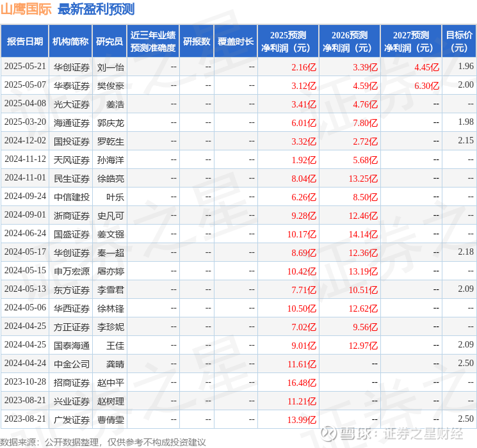Click 国盛证券 institution cell
Image resolution: width=477 pixels, height=448 pixels.
click(72, 234)
